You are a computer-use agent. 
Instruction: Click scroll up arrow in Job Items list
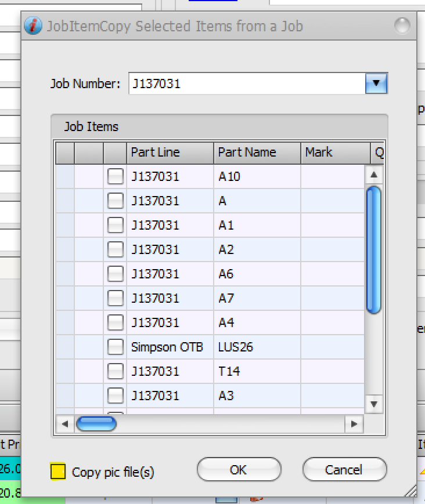coord(373,175)
